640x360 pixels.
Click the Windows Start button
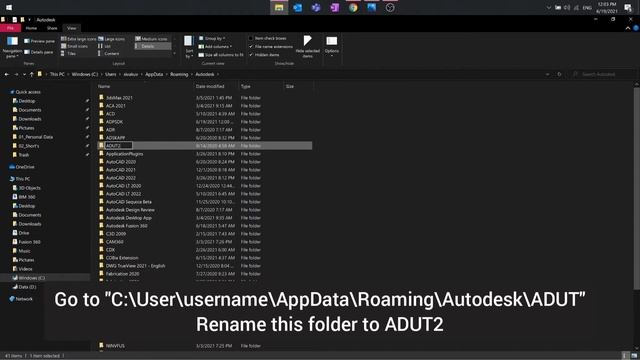[x=9, y=7]
